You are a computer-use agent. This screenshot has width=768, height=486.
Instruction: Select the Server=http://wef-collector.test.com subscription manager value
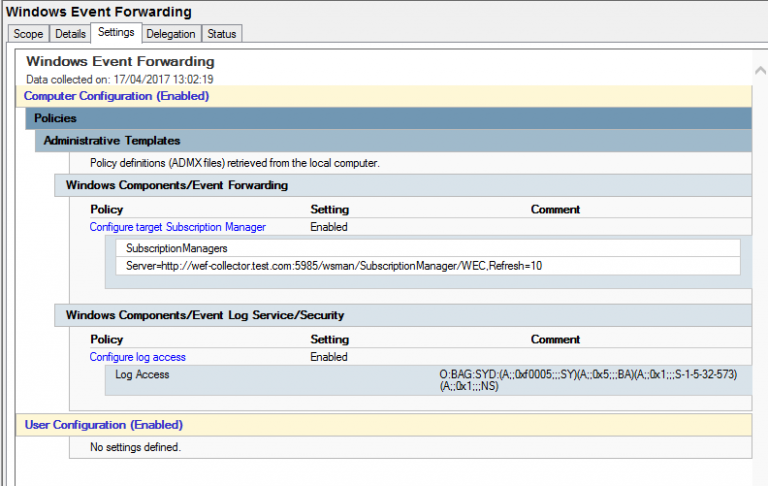pos(334,266)
